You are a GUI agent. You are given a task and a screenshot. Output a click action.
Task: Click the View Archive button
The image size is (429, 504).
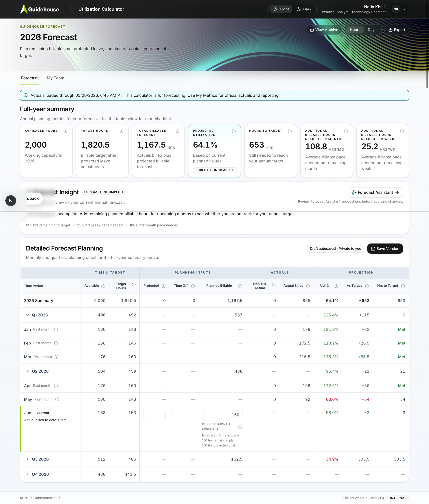tap(324, 30)
